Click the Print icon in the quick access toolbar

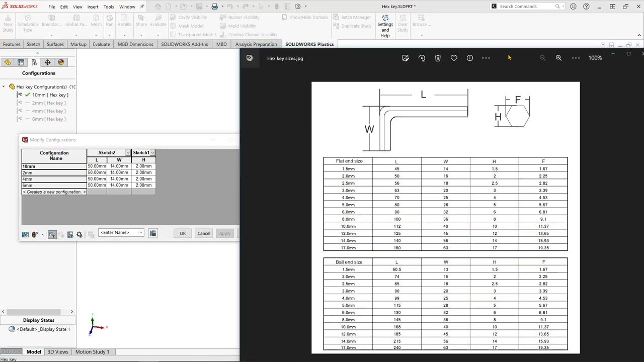(x=215, y=7)
